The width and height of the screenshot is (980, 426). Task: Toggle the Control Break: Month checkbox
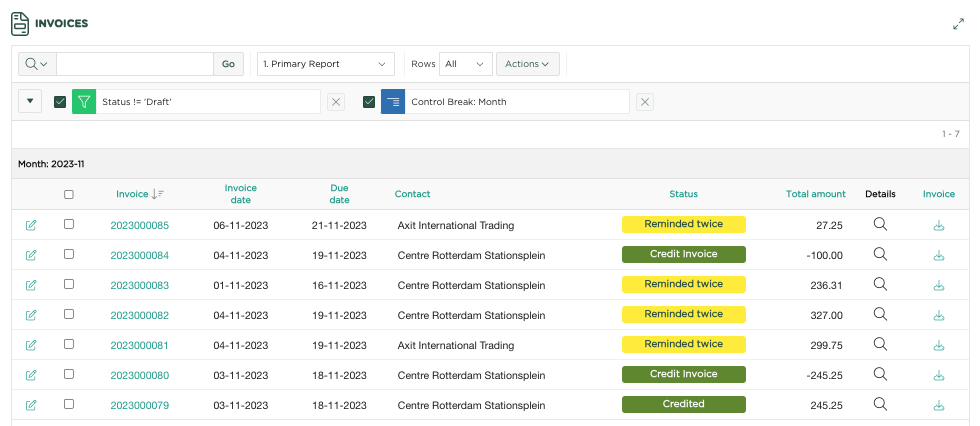(x=369, y=102)
